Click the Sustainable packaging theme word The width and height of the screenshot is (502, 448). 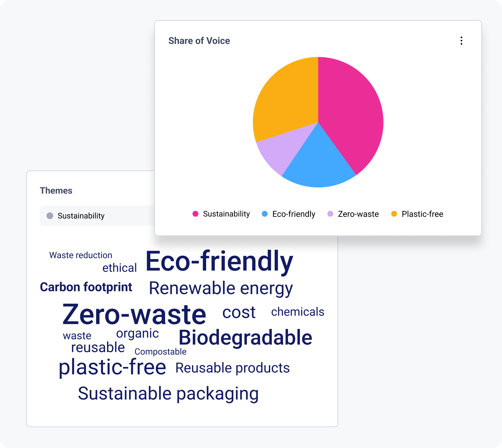click(168, 393)
